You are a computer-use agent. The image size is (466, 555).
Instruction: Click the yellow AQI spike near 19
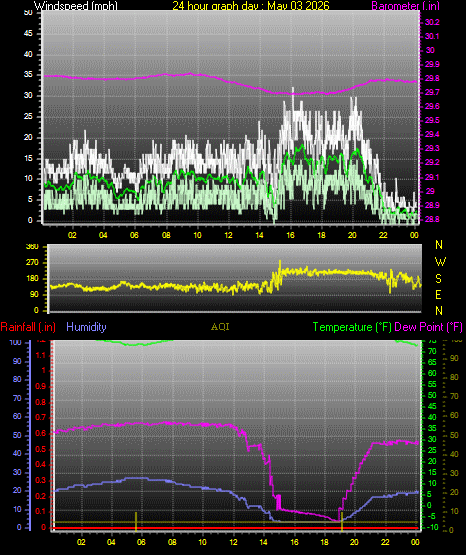tap(342, 521)
